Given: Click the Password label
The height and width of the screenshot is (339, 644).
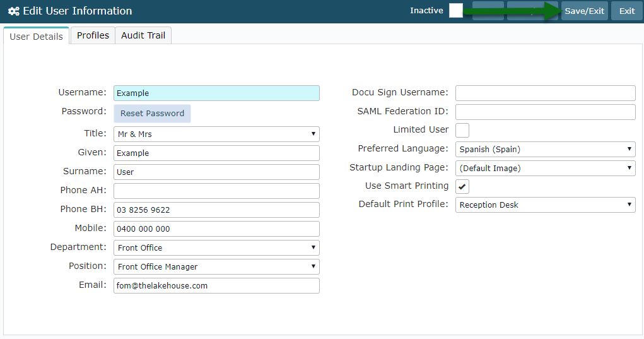Looking at the screenshot, I should point(84,111).
